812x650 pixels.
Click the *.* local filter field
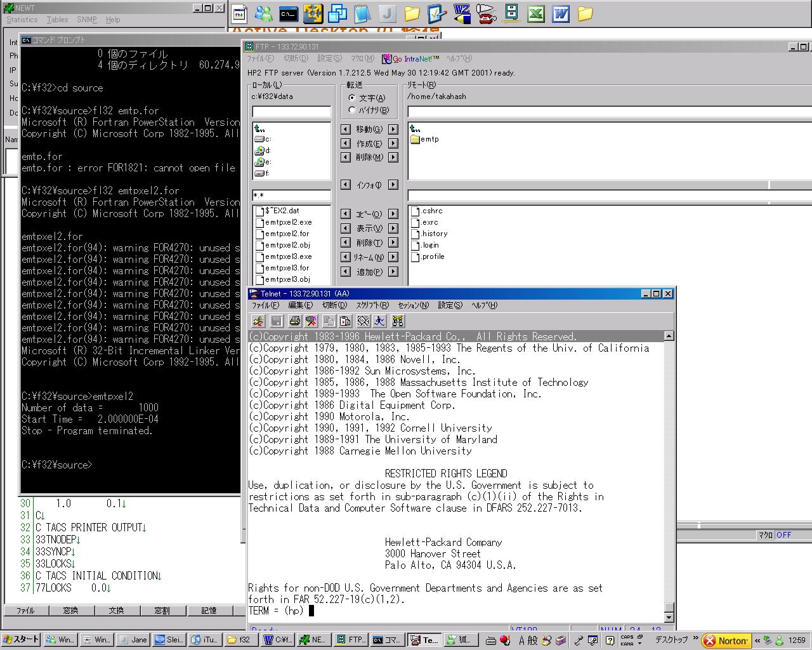(291, 196)
